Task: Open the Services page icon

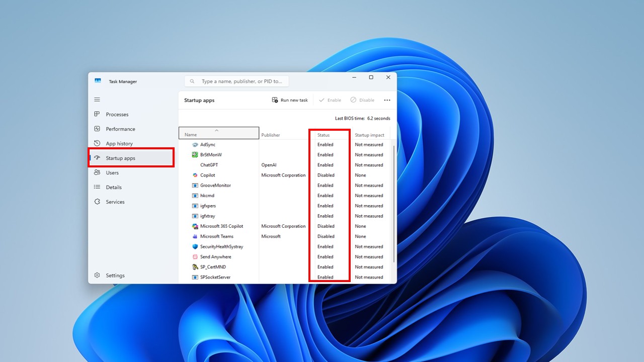Action: (x=97, y=202)
